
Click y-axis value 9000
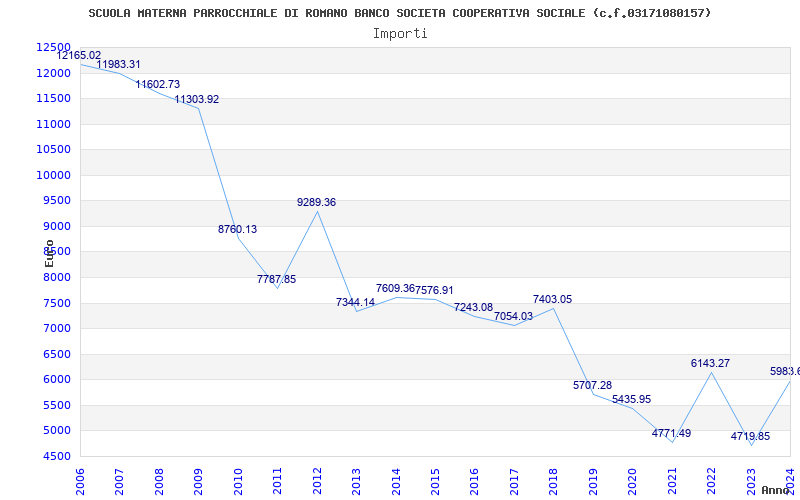(56, 226)
